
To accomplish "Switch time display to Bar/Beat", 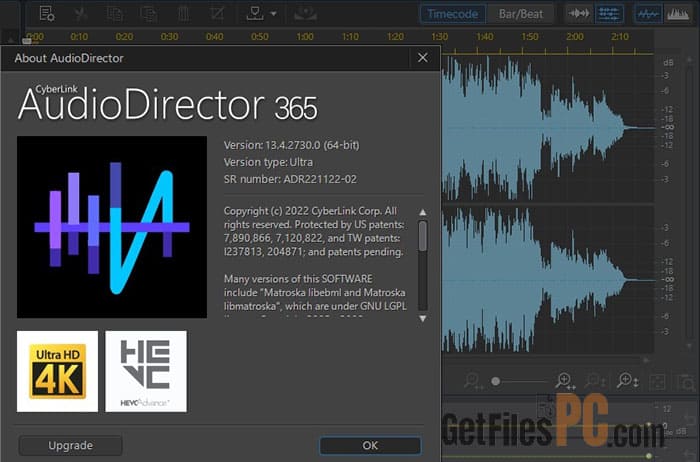I will point(521,14).
